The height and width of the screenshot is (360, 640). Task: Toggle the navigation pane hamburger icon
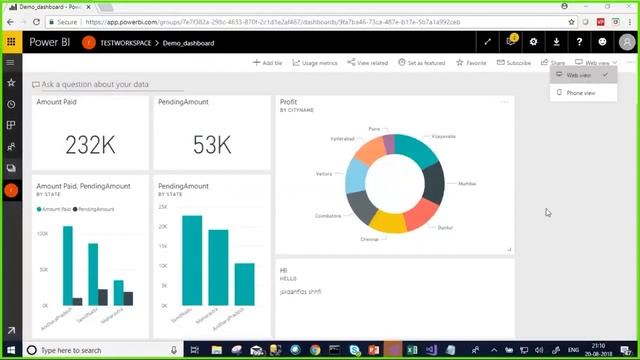click(x=11, y=62)
